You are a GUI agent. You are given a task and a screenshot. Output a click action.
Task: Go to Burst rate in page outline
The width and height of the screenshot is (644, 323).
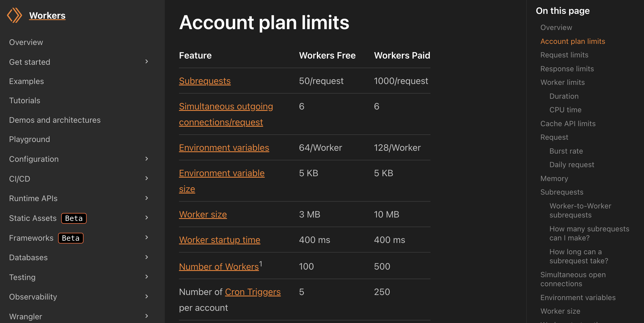point(566,151)
